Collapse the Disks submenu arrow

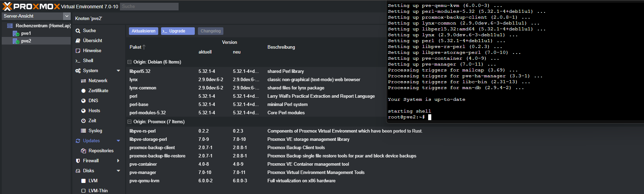tap(118, 171)
